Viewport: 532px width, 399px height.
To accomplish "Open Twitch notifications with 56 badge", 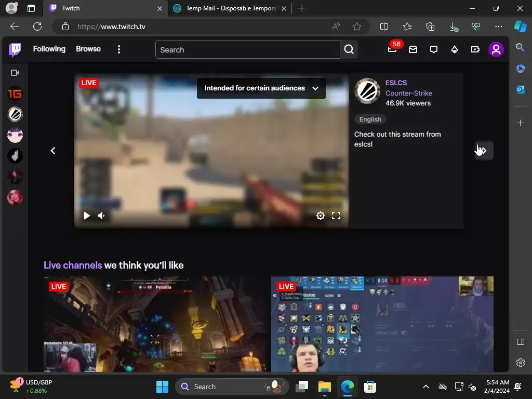I will tap(393, 49).
